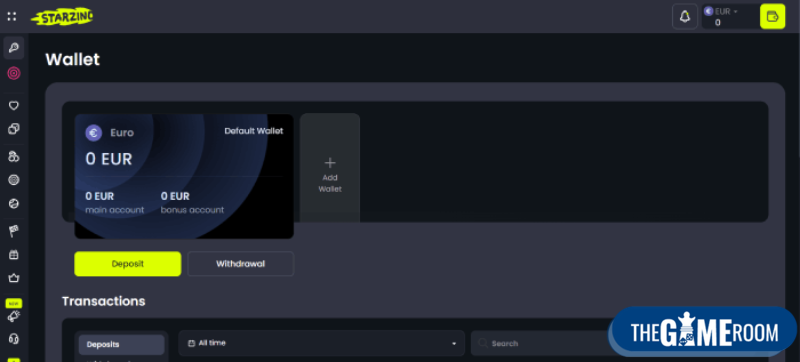Click the Withdrawal button
This screenshot has width=800, height=362.
pyautogui.click(x=240, y=264)
